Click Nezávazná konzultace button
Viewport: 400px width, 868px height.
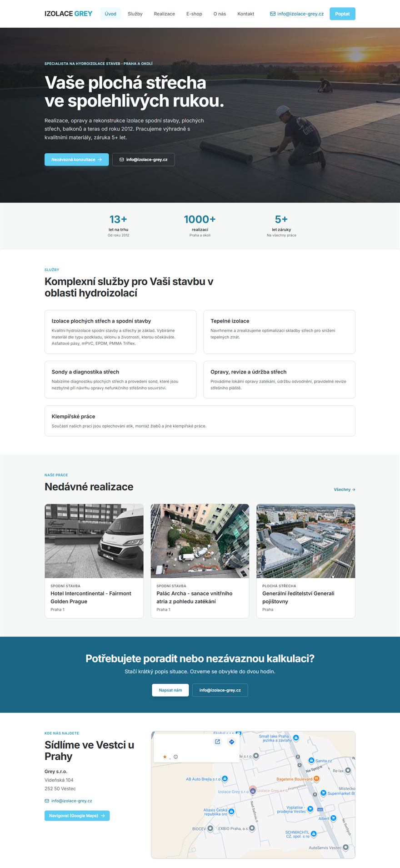(76, 160)
